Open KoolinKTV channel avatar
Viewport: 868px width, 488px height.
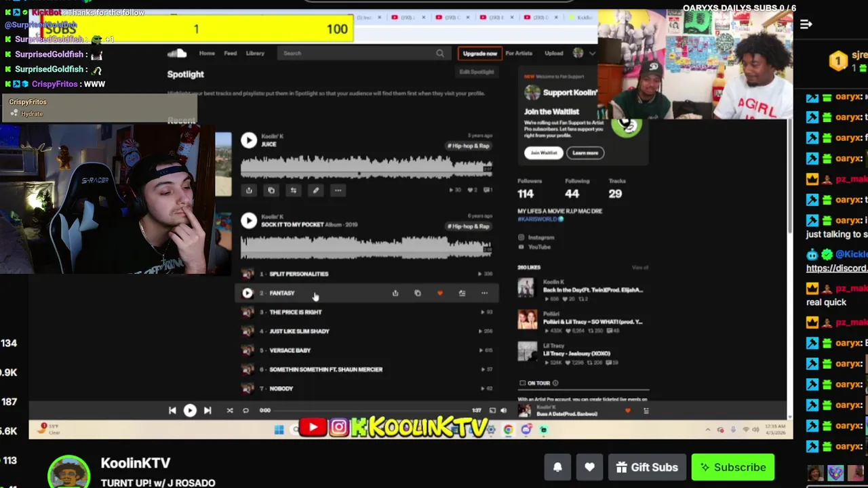coord(68,472)
